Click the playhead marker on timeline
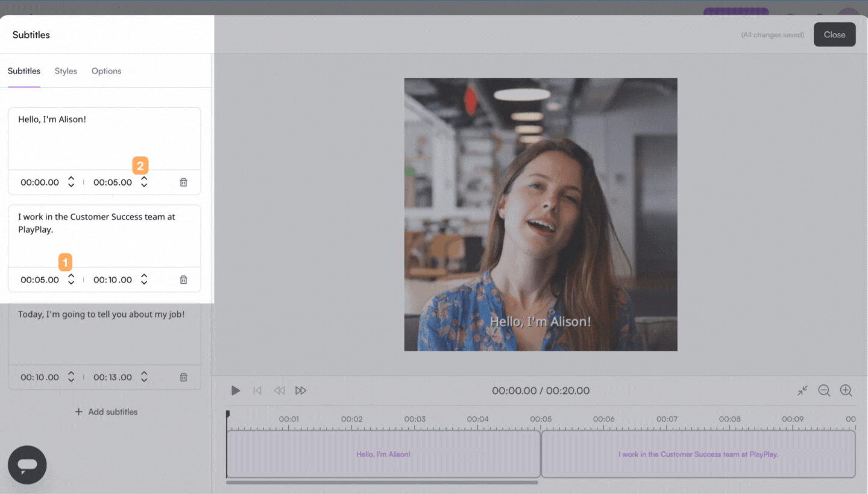 pyautogui.click(x=228, y=414)
